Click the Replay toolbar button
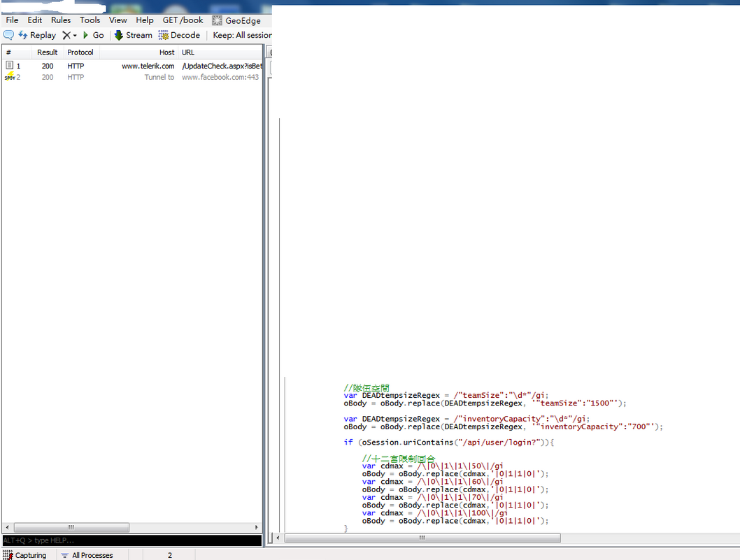The height and width of the screenshot is (560, 740). pyautogui.click(x=37, y=35)
